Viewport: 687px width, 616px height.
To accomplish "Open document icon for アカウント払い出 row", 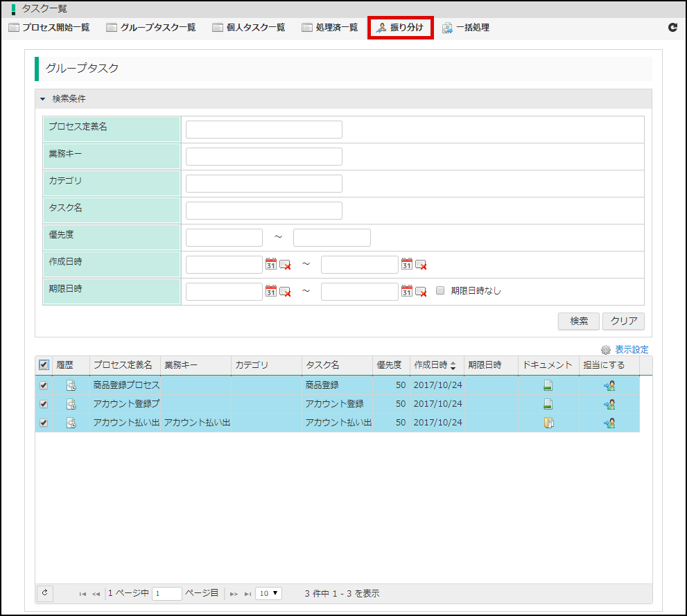I will [548, 423].
